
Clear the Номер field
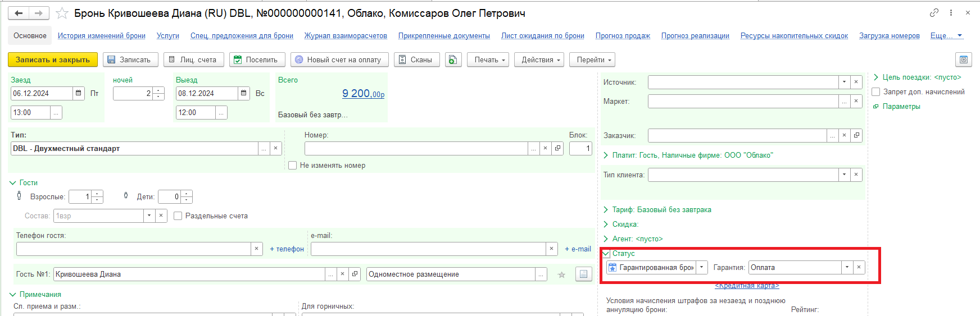tap(545, 148)
